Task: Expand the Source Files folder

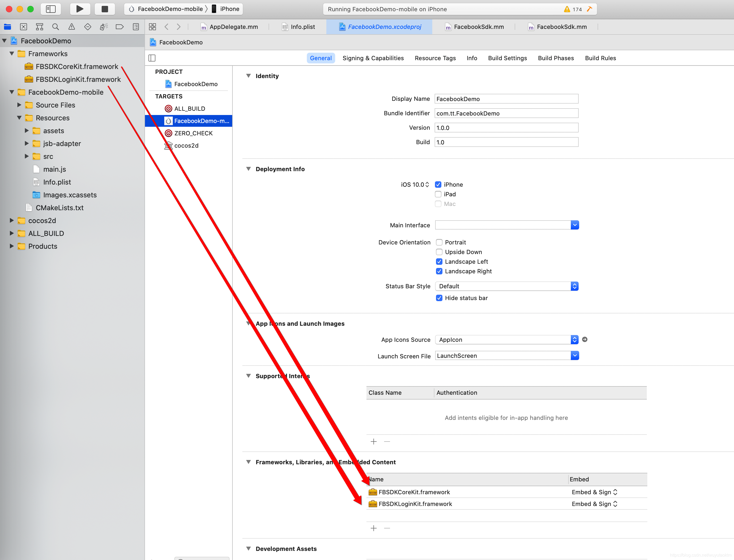Action: coord(19,105)
